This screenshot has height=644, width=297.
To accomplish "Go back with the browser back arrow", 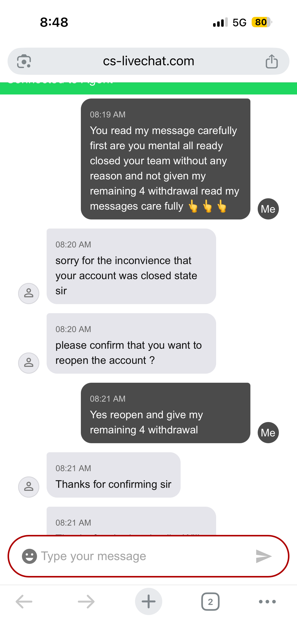I will pos(24,602).
